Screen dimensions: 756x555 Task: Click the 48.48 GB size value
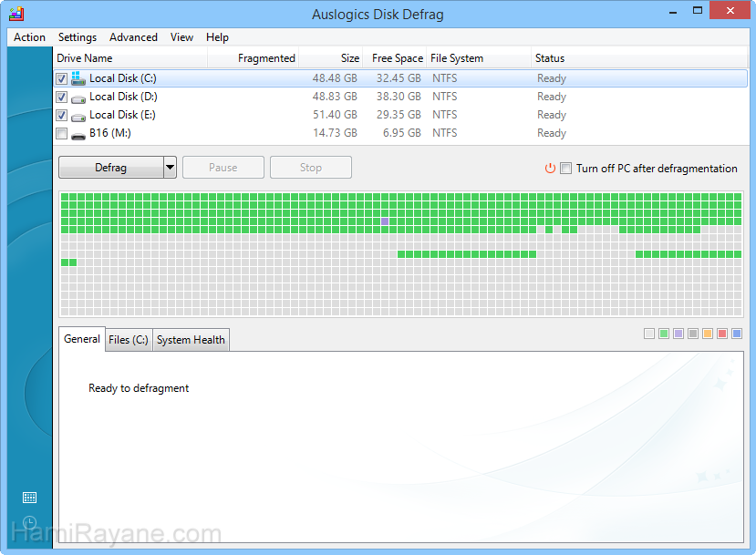click(x=335, y=78)
